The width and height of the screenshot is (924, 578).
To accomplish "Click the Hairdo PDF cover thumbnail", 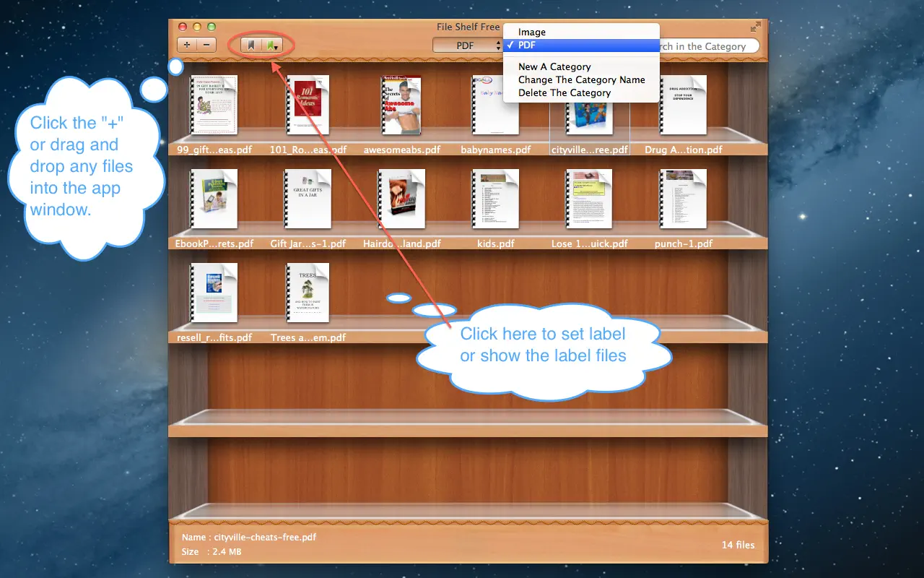I will [x=401, y=199].
